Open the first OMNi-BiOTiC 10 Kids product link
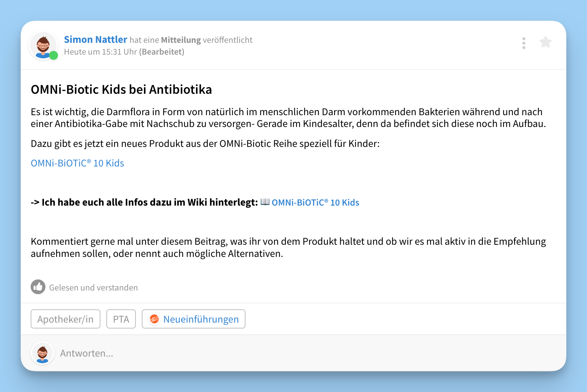Viewport: 587px width, 392px height. [78, 163]
